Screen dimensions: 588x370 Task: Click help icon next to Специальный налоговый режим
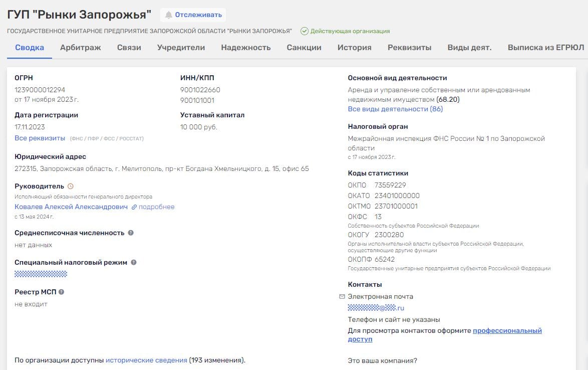[134, 262]
